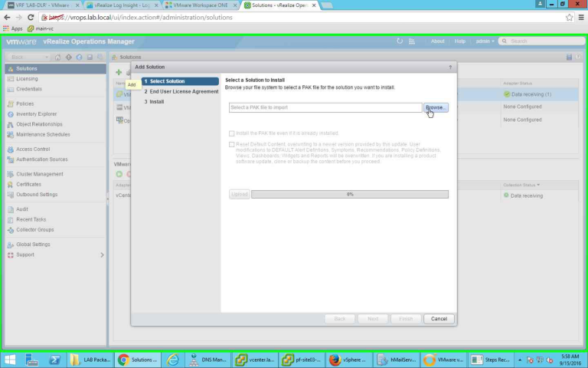Viewport: 588px width, 368px height.
Task: Open Firefox from the Windows taskbar
Action: pyautogui.click(x=334, y=360)
